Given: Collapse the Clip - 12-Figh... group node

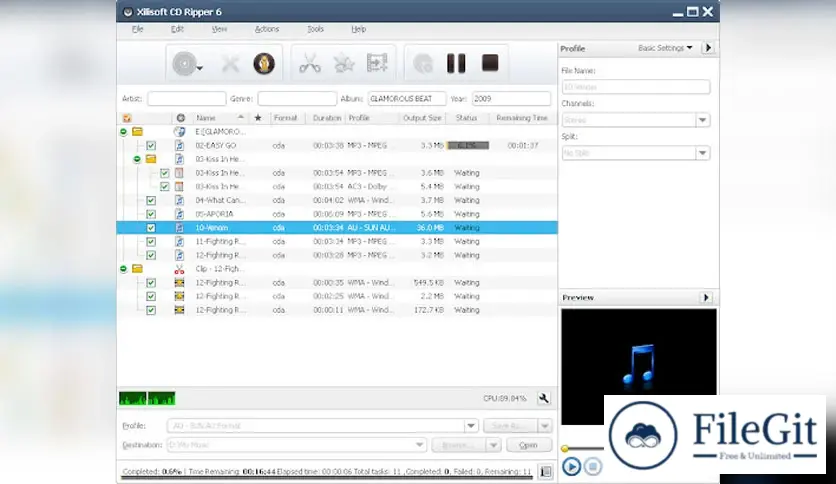Looking at the screenshot, I should 123,269.
